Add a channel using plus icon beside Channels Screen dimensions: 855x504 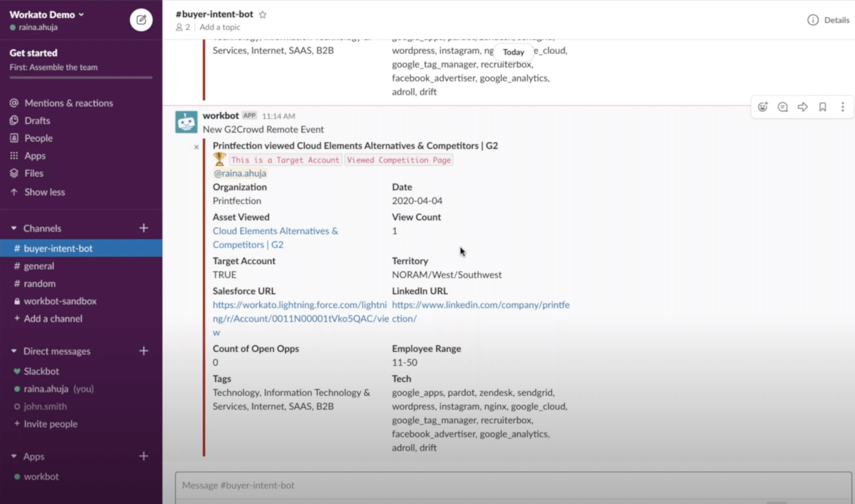(144, 228)
